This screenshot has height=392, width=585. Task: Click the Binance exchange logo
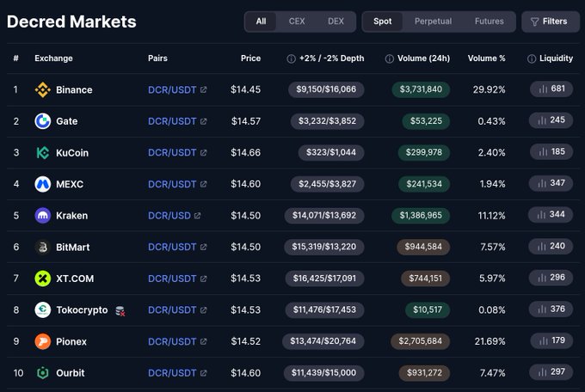coord(42,90)
